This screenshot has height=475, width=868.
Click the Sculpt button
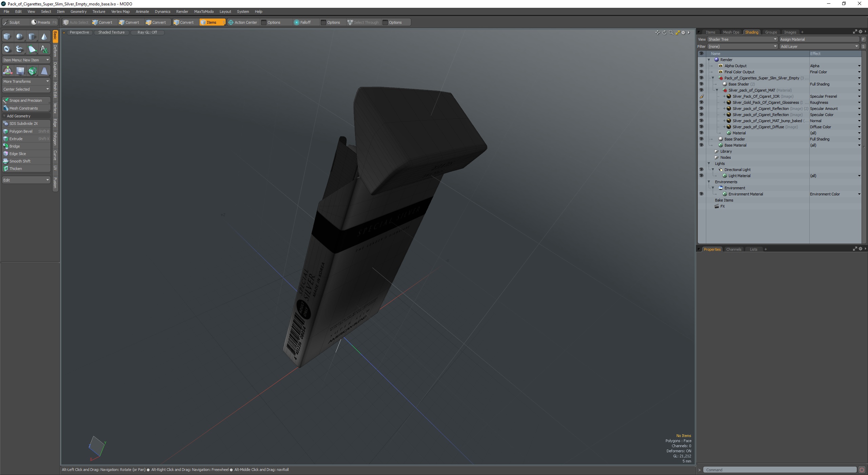[15, 22]
